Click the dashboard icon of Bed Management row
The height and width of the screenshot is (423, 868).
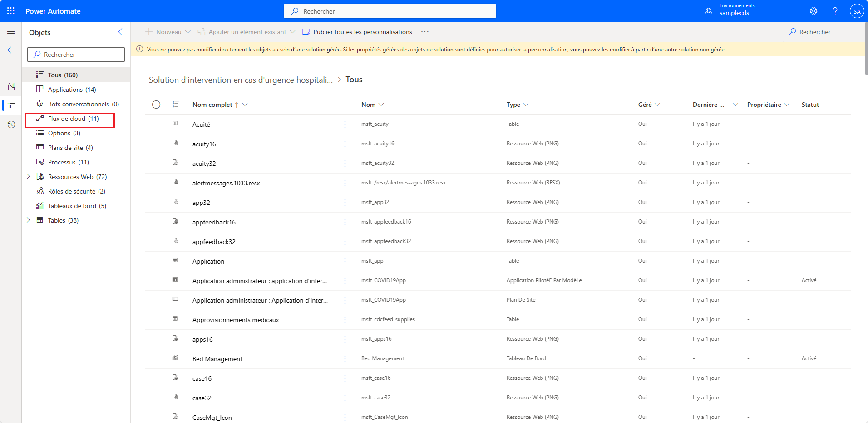click(175, 358)
